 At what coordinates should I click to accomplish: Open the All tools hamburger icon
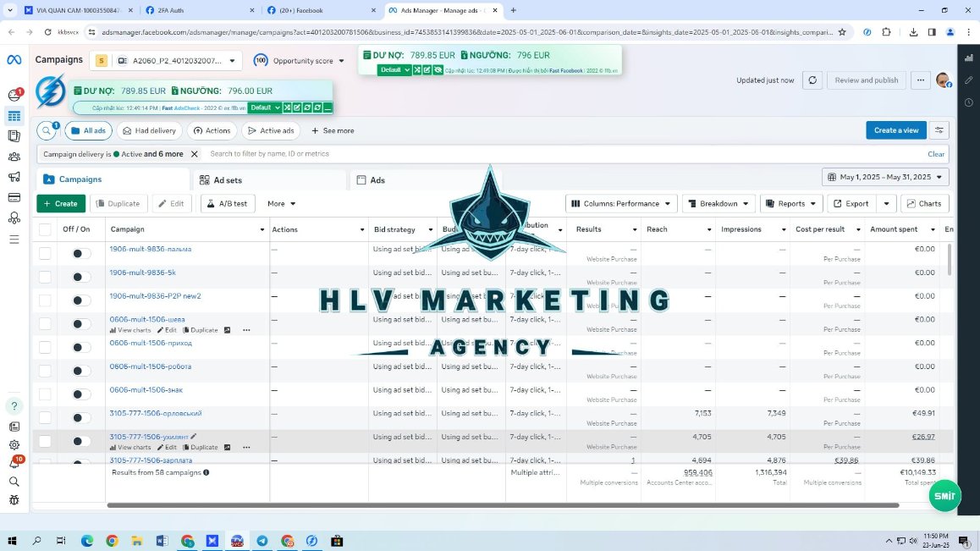tap(14, 240)
